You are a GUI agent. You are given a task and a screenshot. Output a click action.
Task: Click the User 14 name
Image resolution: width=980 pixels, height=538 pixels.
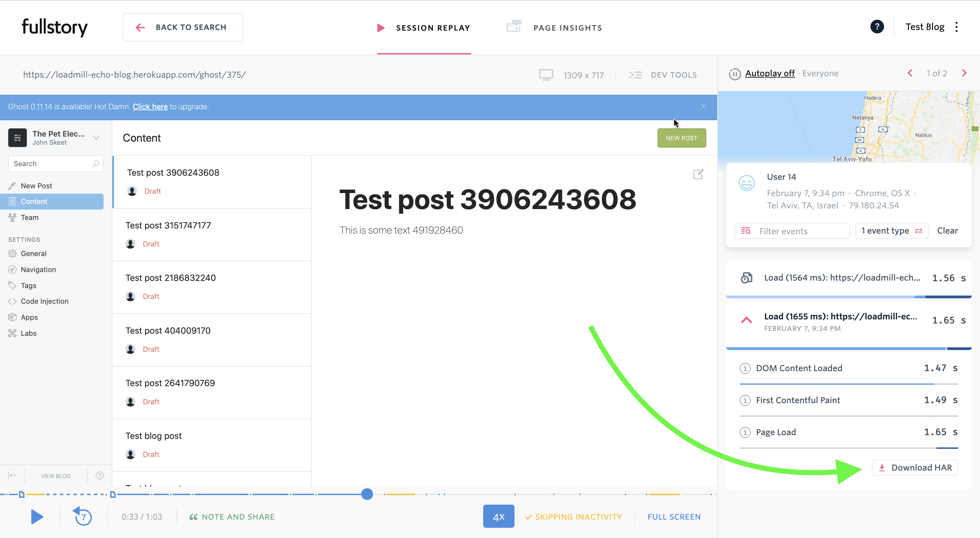781,177
